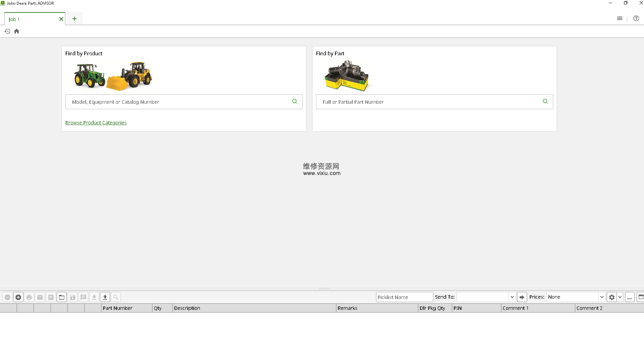Click the Description column header
Viewport: 644px width, 339px height.
(254, 308)
